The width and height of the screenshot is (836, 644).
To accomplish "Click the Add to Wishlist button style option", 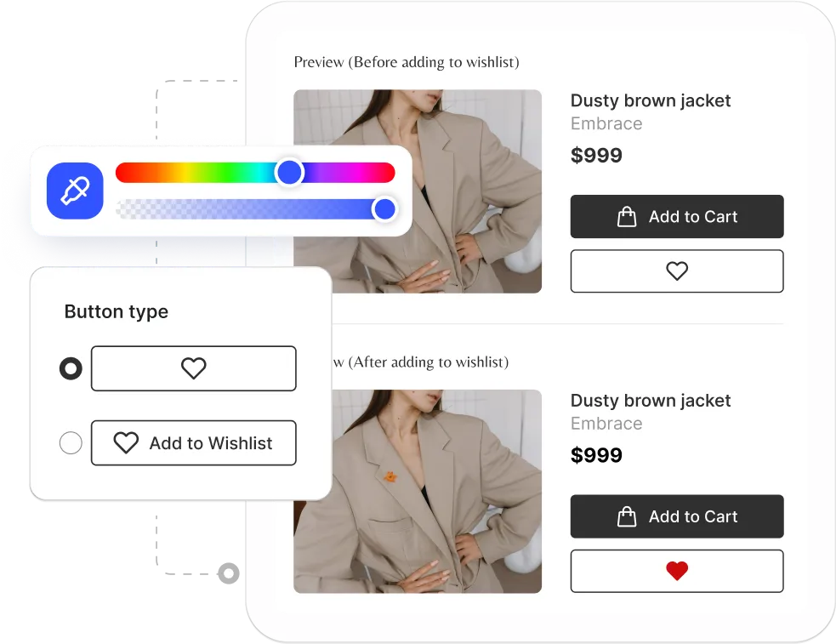I will click(x=194, y=442).
